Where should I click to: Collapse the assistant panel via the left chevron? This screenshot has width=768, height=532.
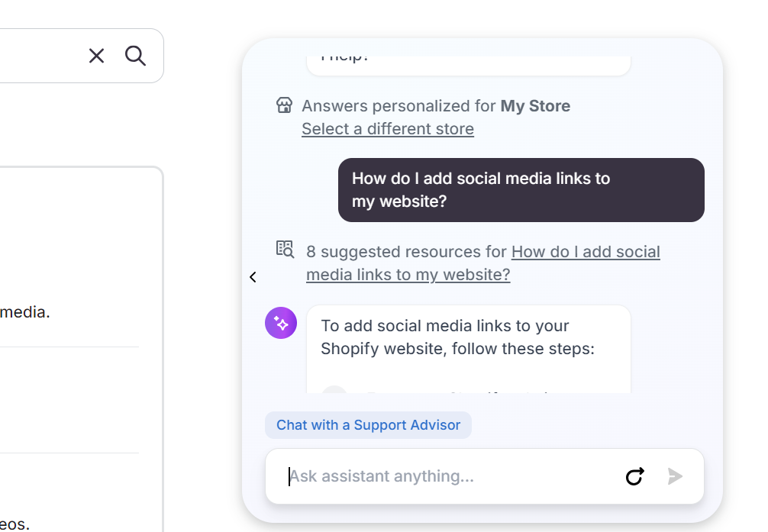pyautogui.click(x=253, y=276)
